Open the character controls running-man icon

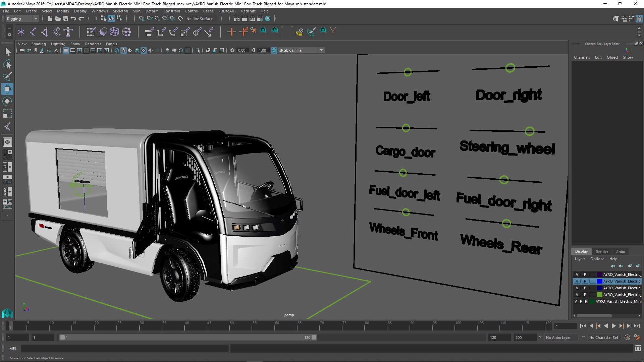click(637, 338)
